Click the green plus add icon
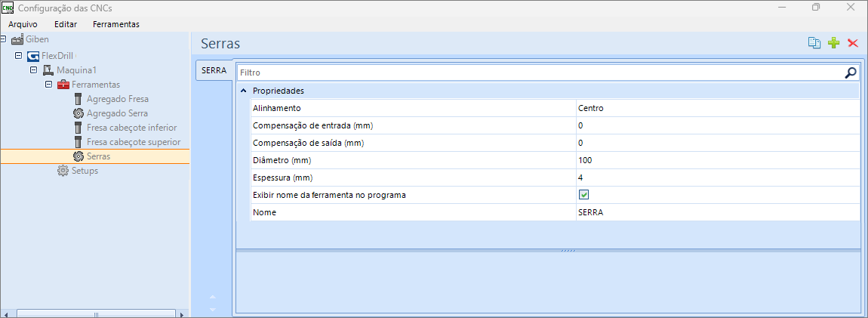 [834, 43]
